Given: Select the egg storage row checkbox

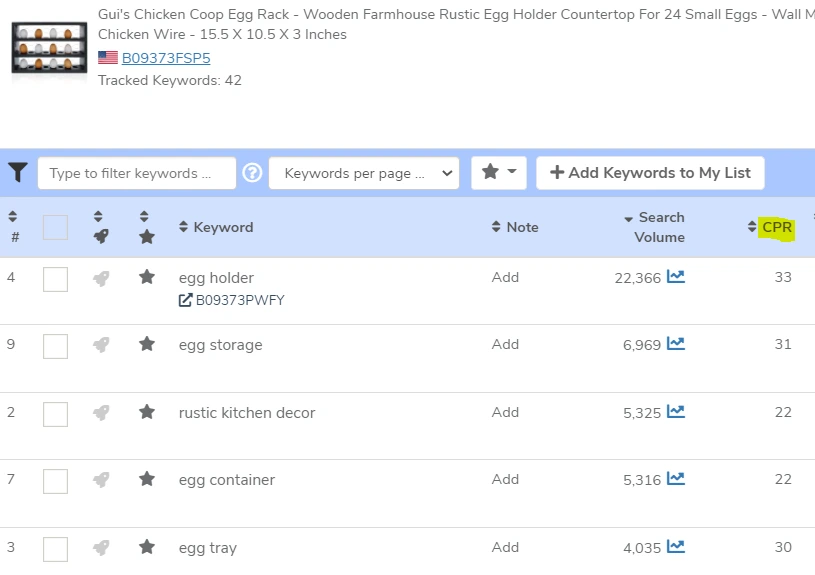Looking at the screenshot, I should [55, 346].
